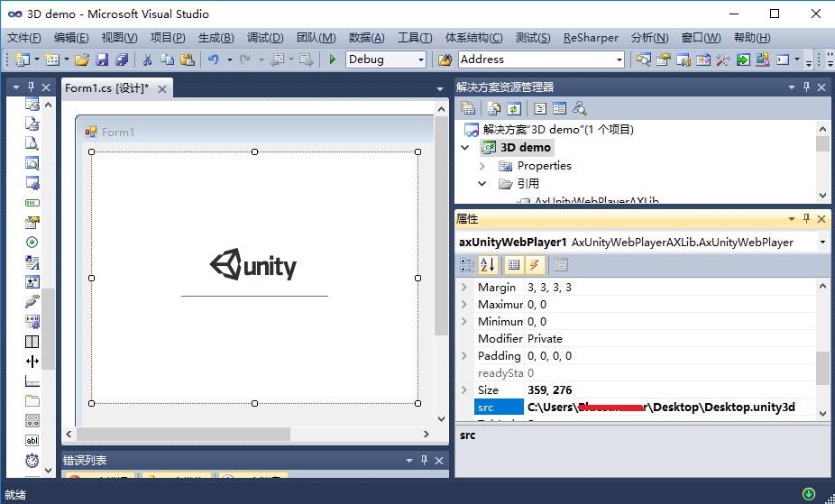Collapse the 3D demo project node
This screenshot has height=504, width=835.
pyautogui.click(x=465, y=148)
